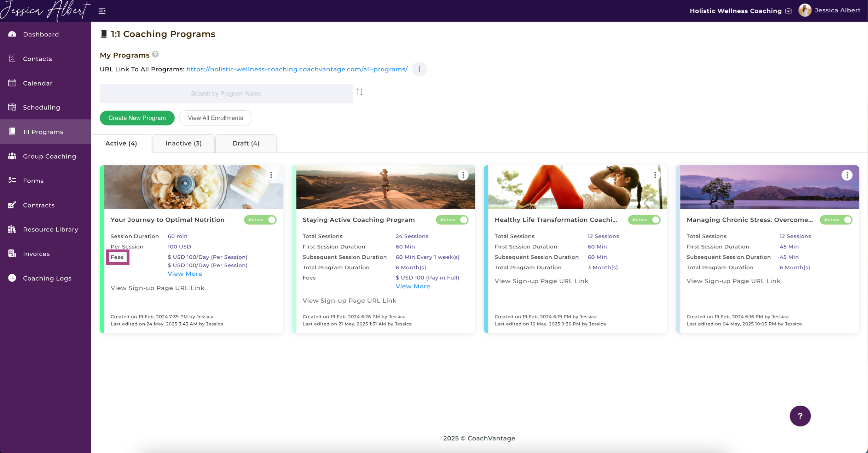This screenshot has width=868, height=453.
Task: Click the Jessica Albert script logo
Action: click(x=45, y=11)
